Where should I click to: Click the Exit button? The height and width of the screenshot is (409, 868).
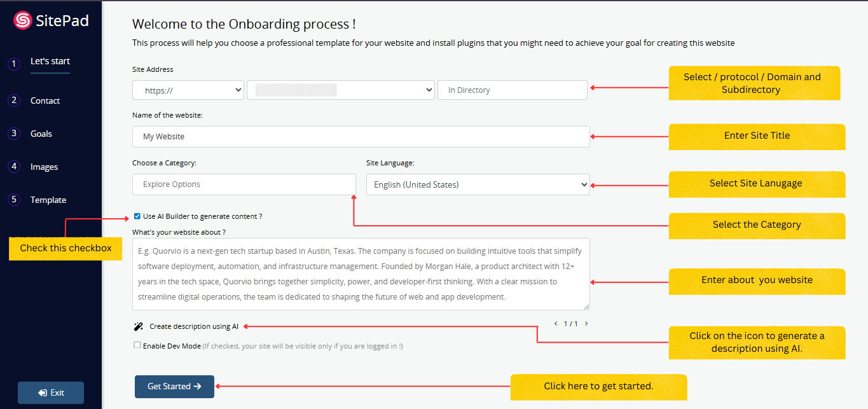51,392
